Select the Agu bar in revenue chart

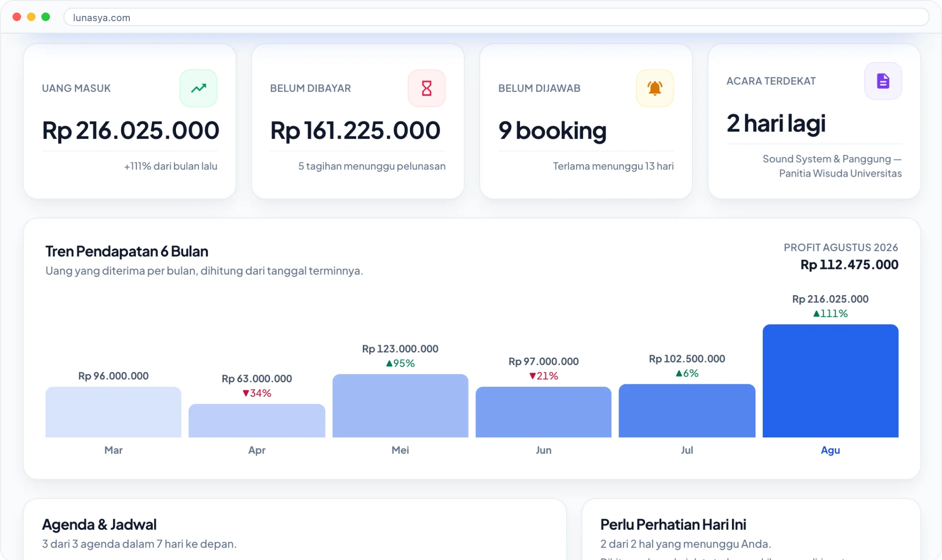(x=830, y=381)
